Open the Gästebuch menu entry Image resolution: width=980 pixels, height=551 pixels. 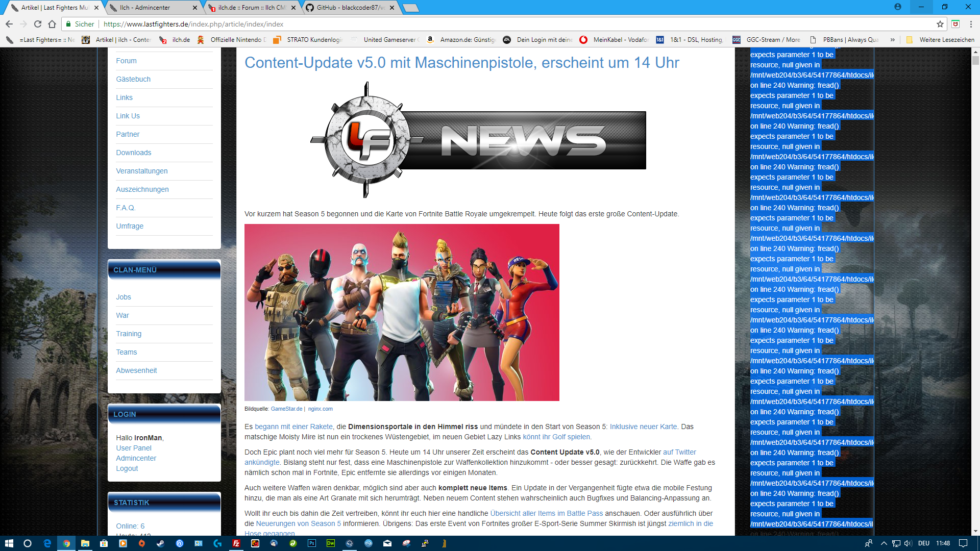click(133, 79)
